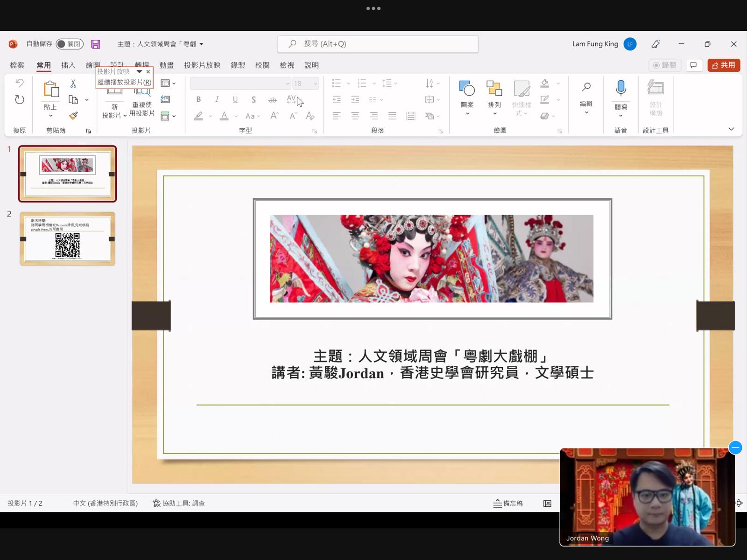747x560 pixels.
Task: Open the Bullets list dropdown arrow
Action: 349,84
